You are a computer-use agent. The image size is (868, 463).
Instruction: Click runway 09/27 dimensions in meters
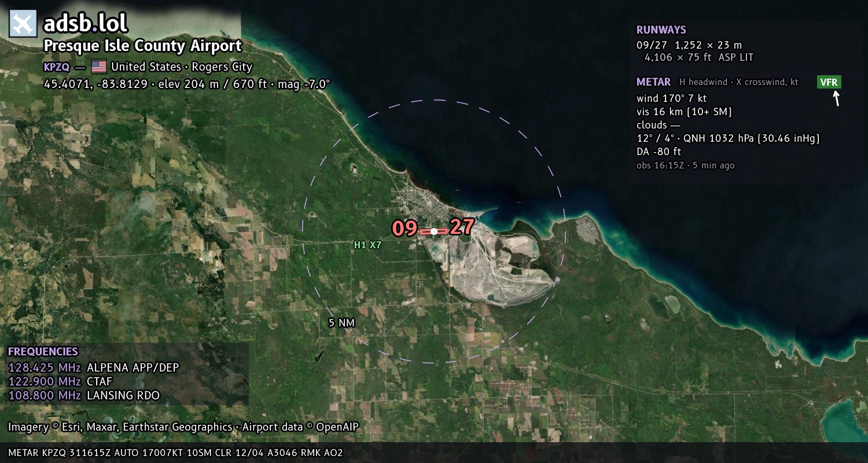[x=689, y=45]
